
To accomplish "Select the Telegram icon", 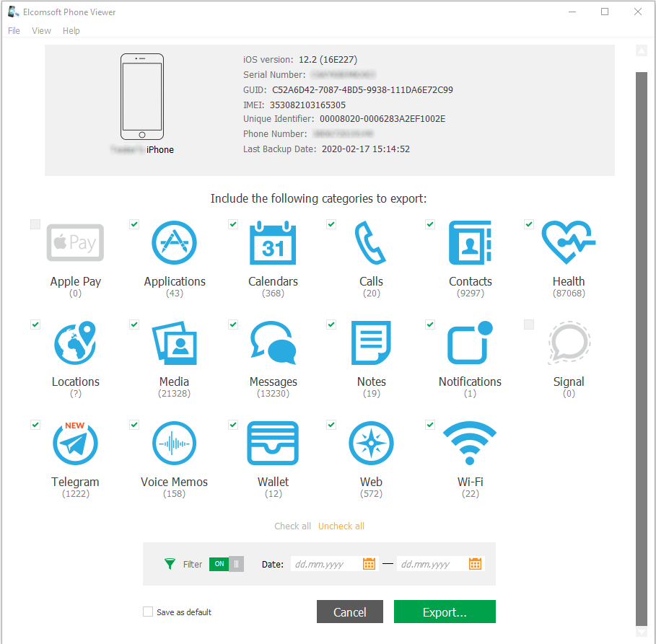I will pos(75,443).
